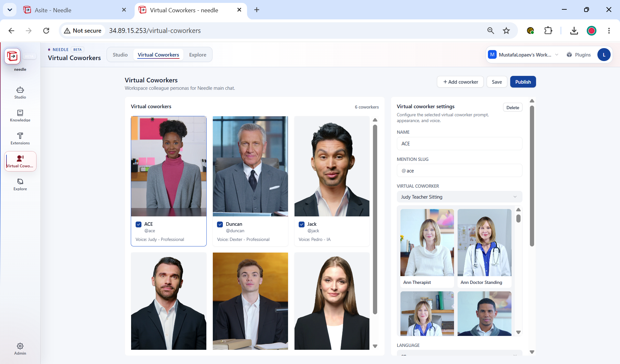Screen dimensions: 620x364
Task: Open the browser extensions puzzle icon
Action: click(548, 31)
